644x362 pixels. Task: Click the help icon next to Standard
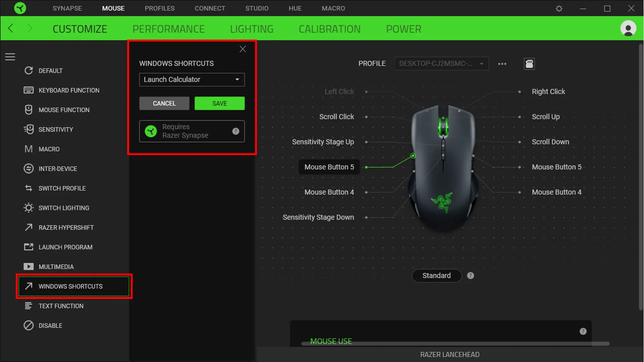[470, 275]
